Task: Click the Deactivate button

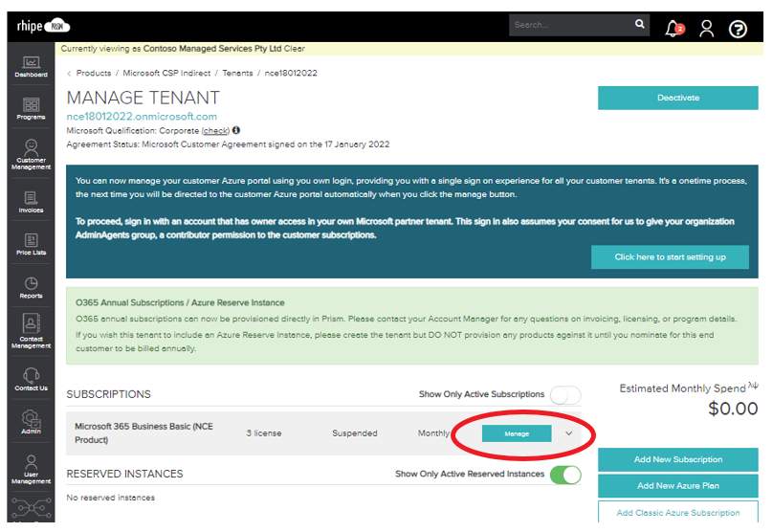Action: coord(678,98)
